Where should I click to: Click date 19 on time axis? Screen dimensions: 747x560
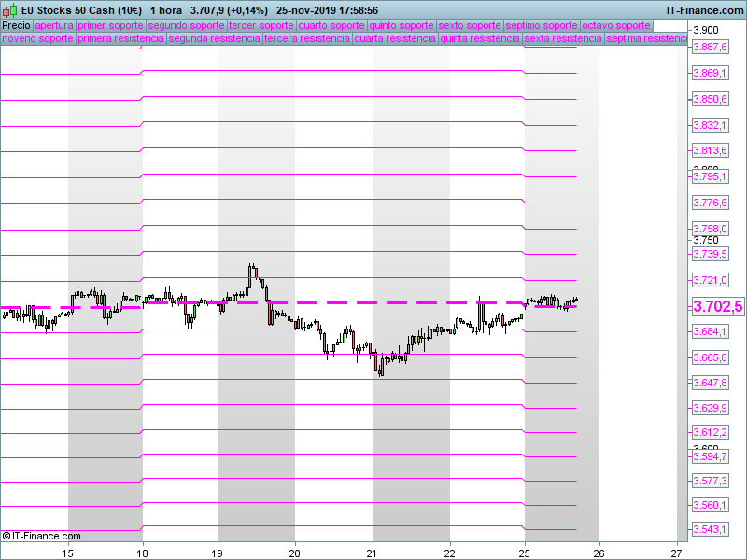pyautogui.click(x=218, y=553)
